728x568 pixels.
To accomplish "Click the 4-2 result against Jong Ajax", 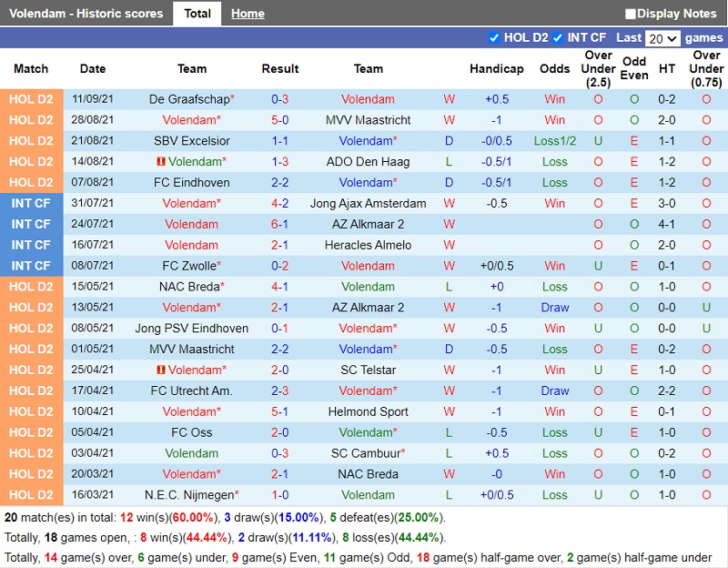I will [x=280, y=203].
